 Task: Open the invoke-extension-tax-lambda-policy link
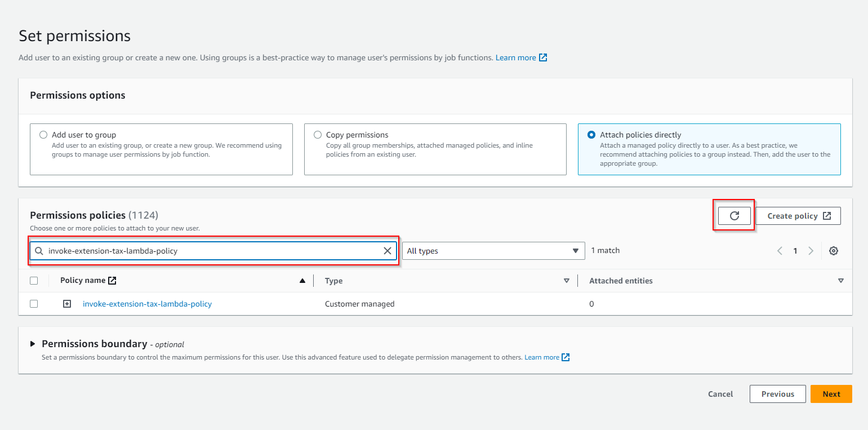(x=147, y=304)
